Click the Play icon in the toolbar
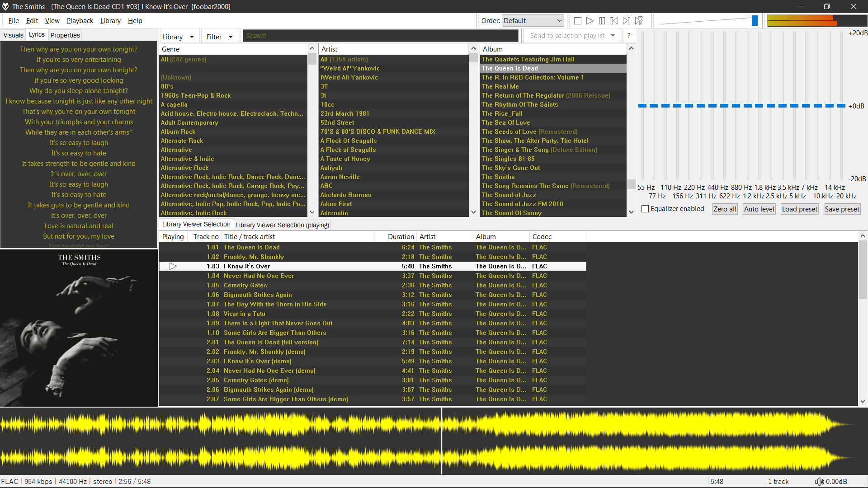Image resolution: width=868 pixels, height=488 pixels. 590,20
